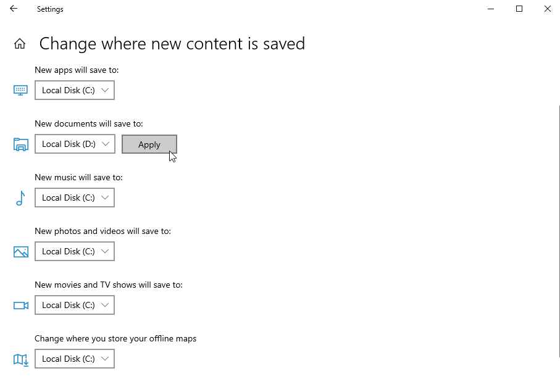
Task: Close the Settings window
Action: click(x=547, y=9)
